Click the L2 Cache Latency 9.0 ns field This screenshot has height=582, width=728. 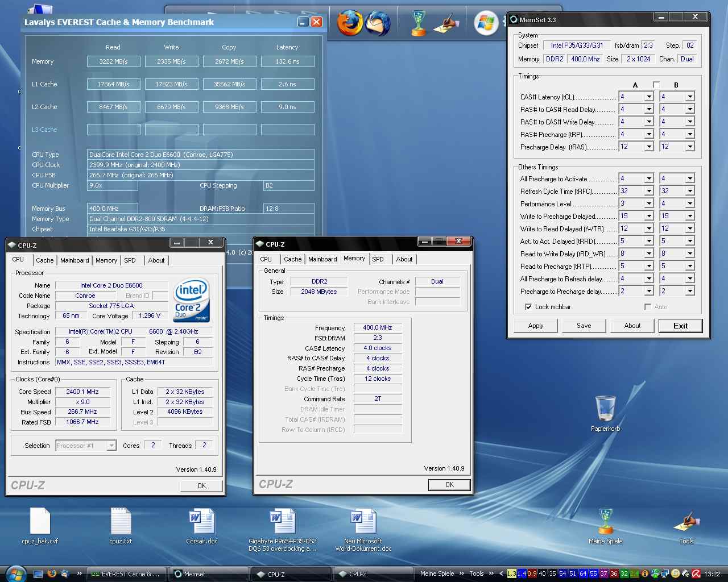288,107
